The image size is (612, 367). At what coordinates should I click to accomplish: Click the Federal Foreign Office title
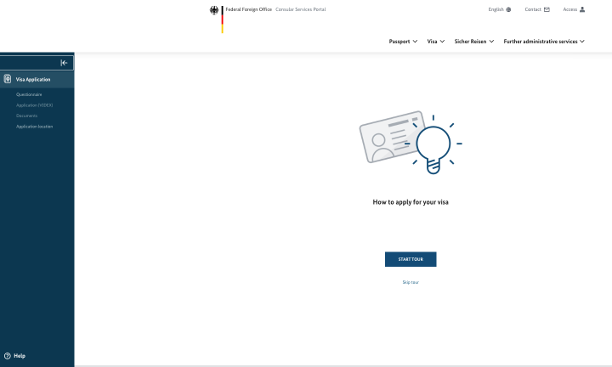[x=249, y=9]
